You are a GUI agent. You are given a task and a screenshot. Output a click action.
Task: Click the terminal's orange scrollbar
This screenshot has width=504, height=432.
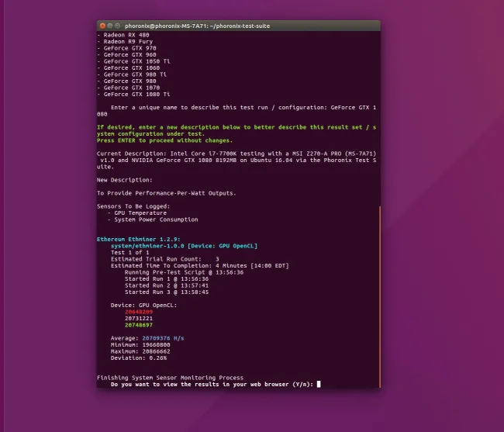click(x=380, y=295)
